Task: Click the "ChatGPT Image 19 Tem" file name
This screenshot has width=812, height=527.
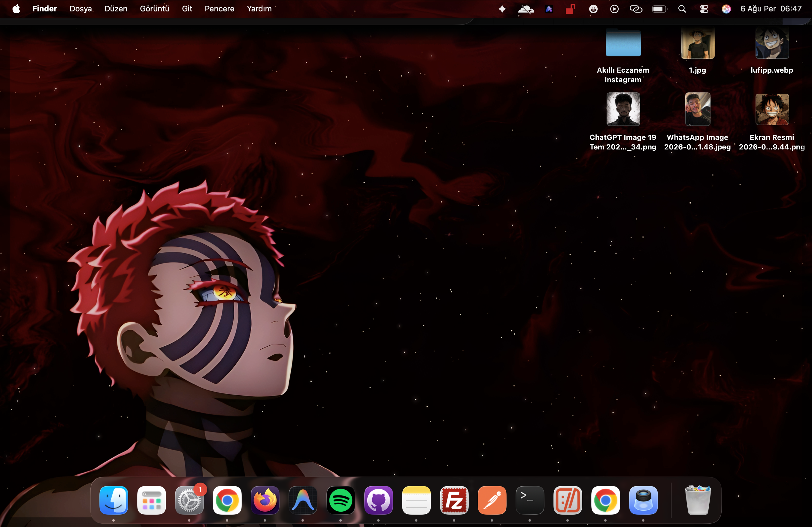Action: click(623, 142)
